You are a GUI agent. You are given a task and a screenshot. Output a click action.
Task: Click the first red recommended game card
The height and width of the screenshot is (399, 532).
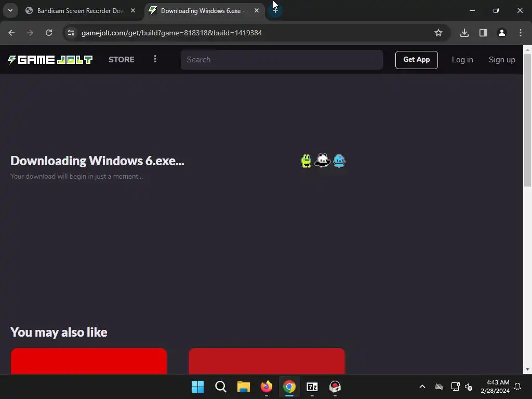[x=88, y=361]
